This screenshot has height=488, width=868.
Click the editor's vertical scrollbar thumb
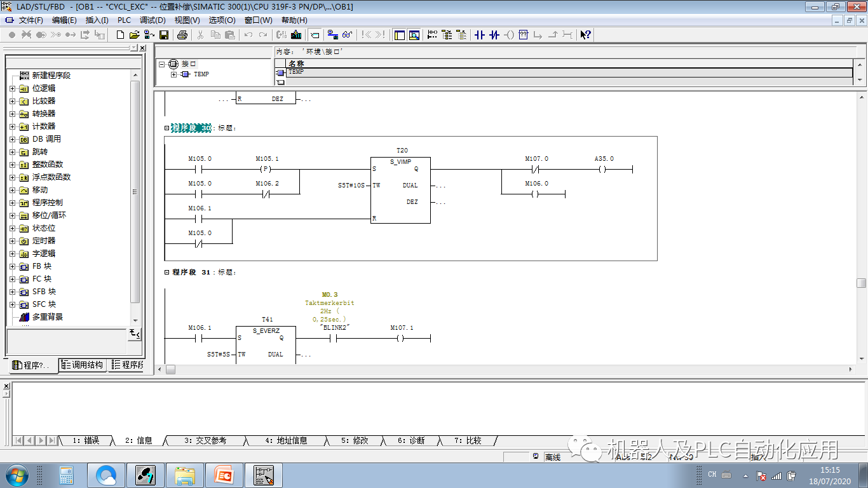[x=861, y=283]
